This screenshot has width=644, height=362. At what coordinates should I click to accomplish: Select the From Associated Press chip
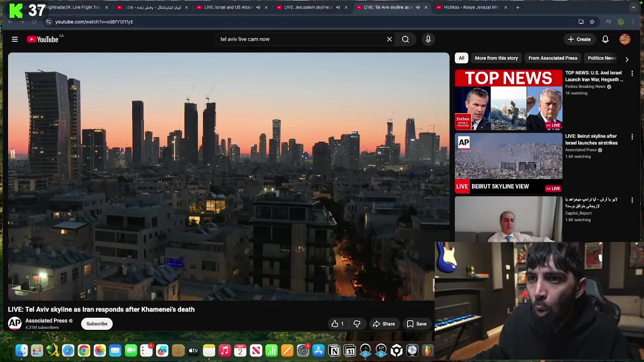pyautogui.click(x=552, y=58)
